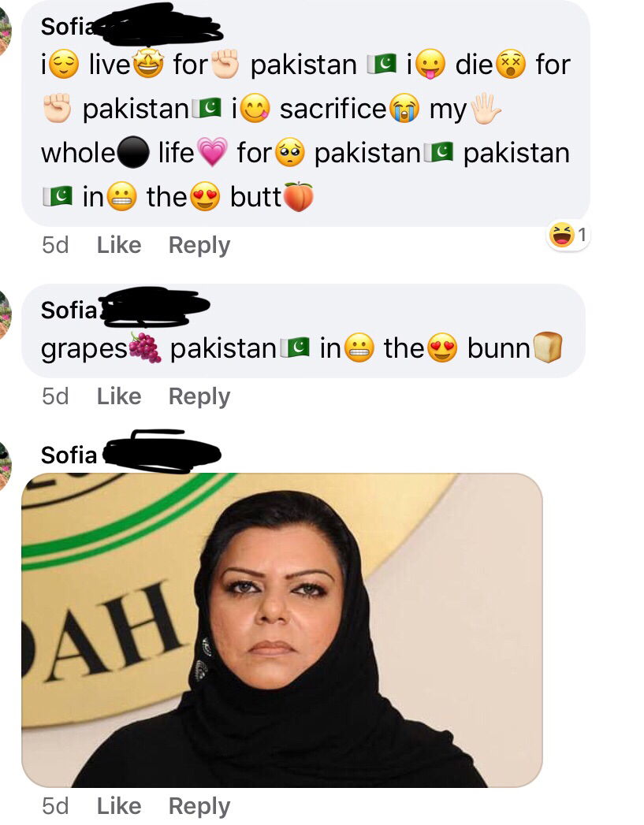Open the laughing reaction count badge
The image size is (644, 825).
(x=568, y=235)
